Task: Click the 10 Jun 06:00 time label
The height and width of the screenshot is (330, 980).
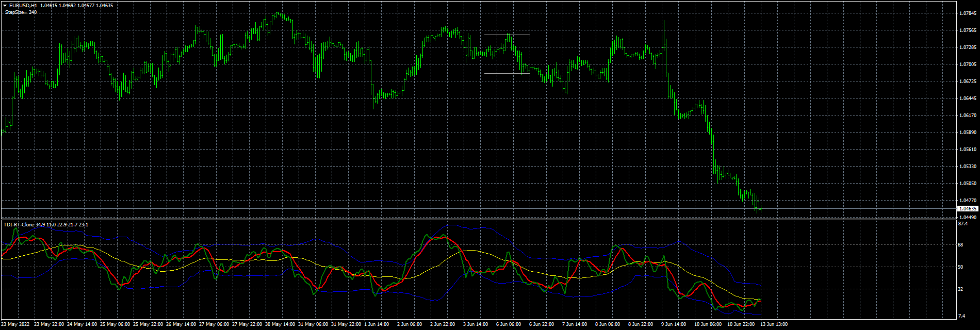Action: click(x=708, y=324)
